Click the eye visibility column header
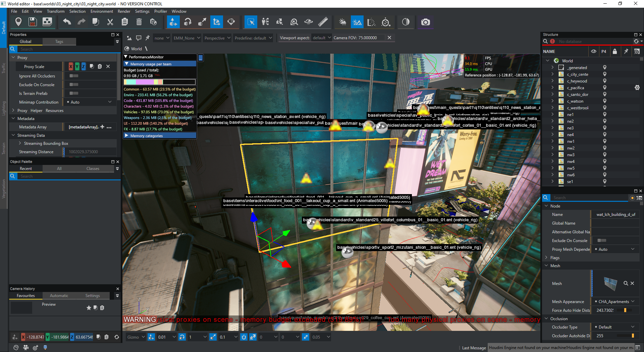 (594, 52)
